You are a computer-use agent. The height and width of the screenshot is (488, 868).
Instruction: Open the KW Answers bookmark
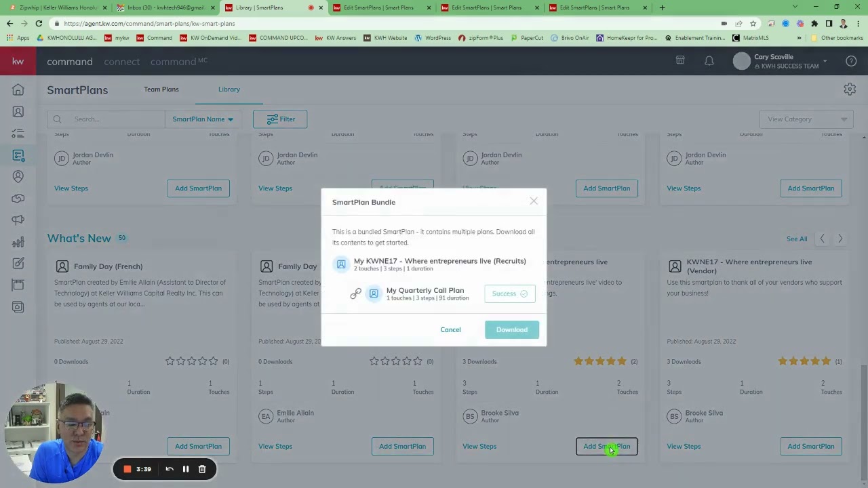coord(336,38)
